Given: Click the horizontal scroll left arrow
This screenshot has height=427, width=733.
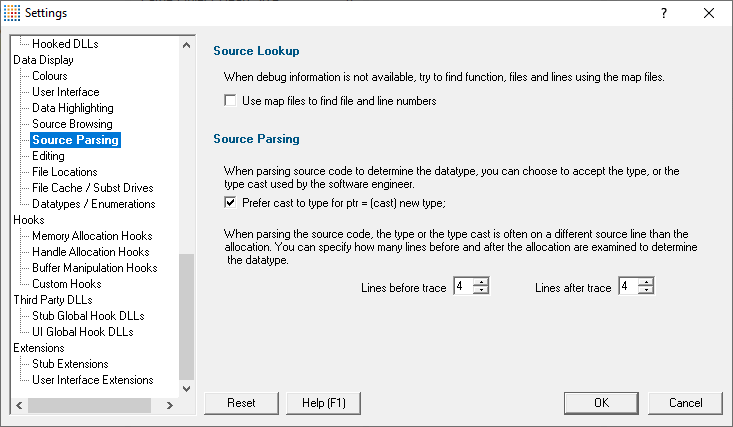Looking at the screenshot, I should point(19,405).
